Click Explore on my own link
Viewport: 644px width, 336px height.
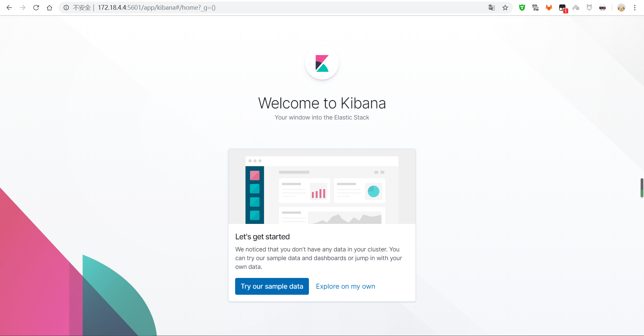pos(345,286)
